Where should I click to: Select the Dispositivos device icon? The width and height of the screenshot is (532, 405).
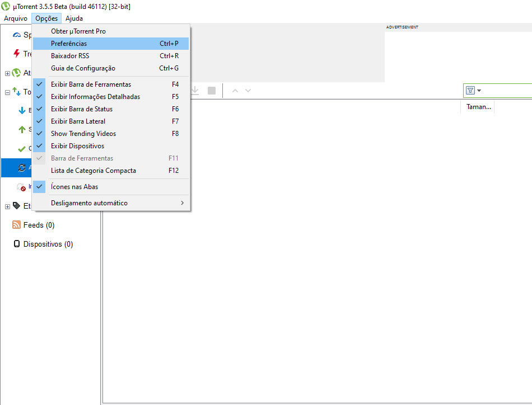click(x=17, y=244)
